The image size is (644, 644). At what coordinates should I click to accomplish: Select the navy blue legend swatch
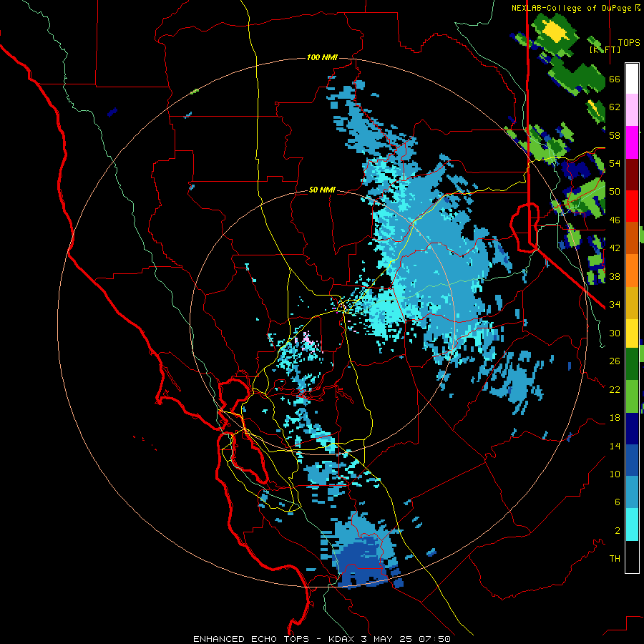(x=632, y=429)
